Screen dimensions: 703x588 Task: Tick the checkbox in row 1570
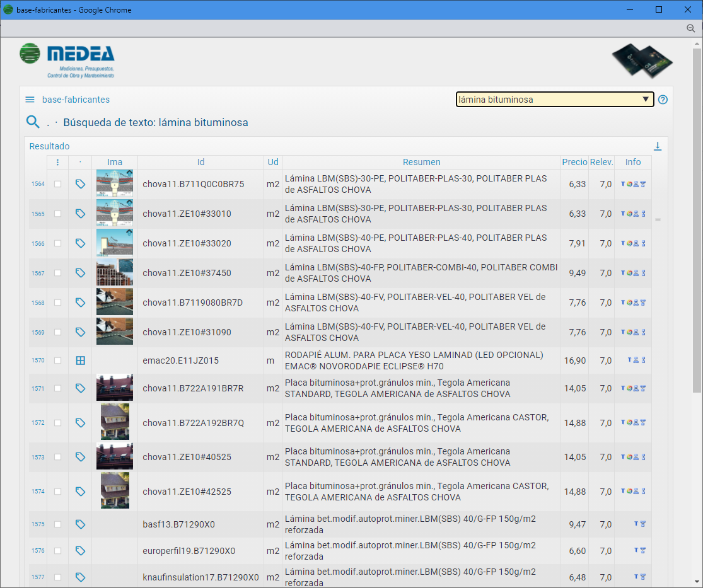point(58,360)
